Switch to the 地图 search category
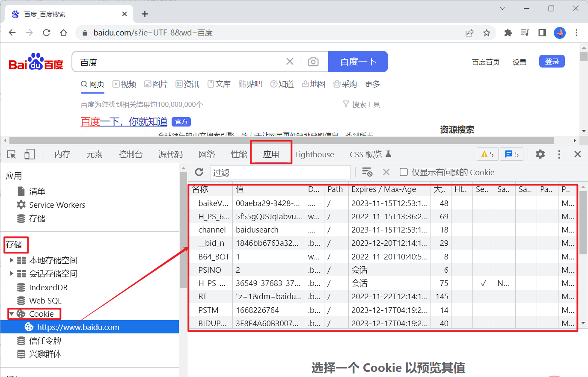The height and width of the screenshot is (377, 588). point(314,84)
